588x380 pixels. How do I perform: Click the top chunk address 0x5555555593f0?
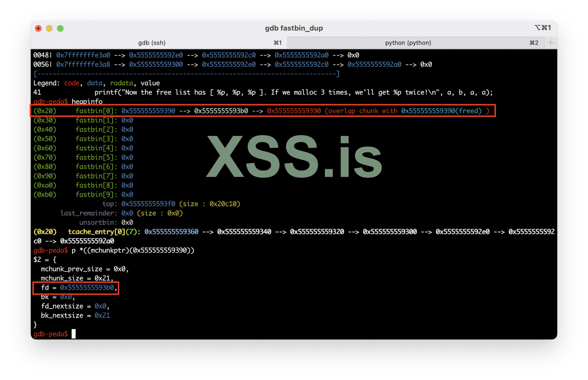point(148,204)
